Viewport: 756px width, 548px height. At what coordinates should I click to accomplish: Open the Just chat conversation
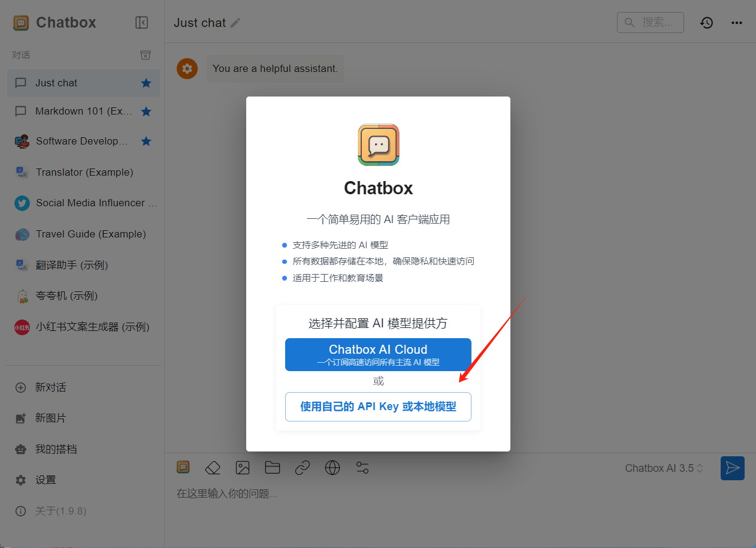click(x=83, y=83)
